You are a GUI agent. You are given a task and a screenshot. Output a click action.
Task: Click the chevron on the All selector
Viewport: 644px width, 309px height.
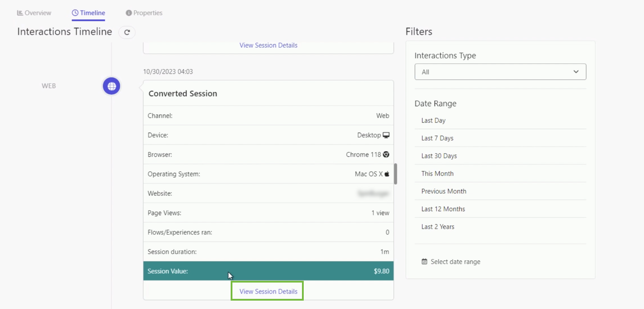tap(576, 71)
